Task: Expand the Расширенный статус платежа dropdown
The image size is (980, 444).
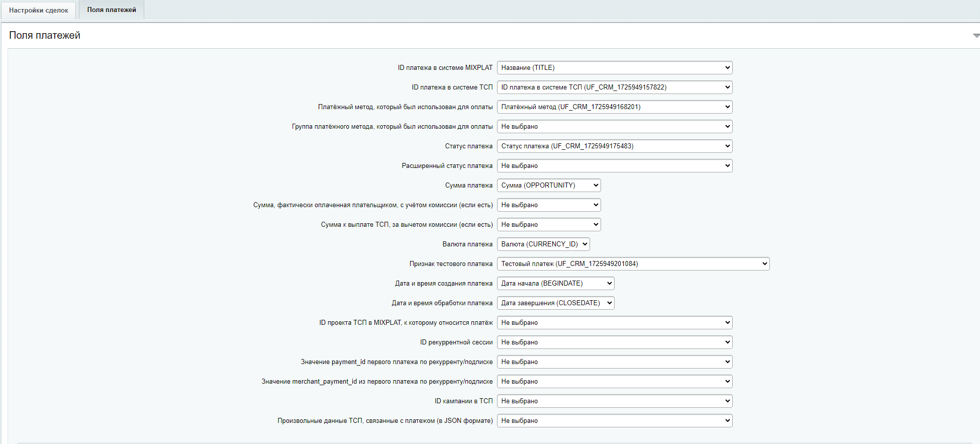Action: click(x=614, y=166)
